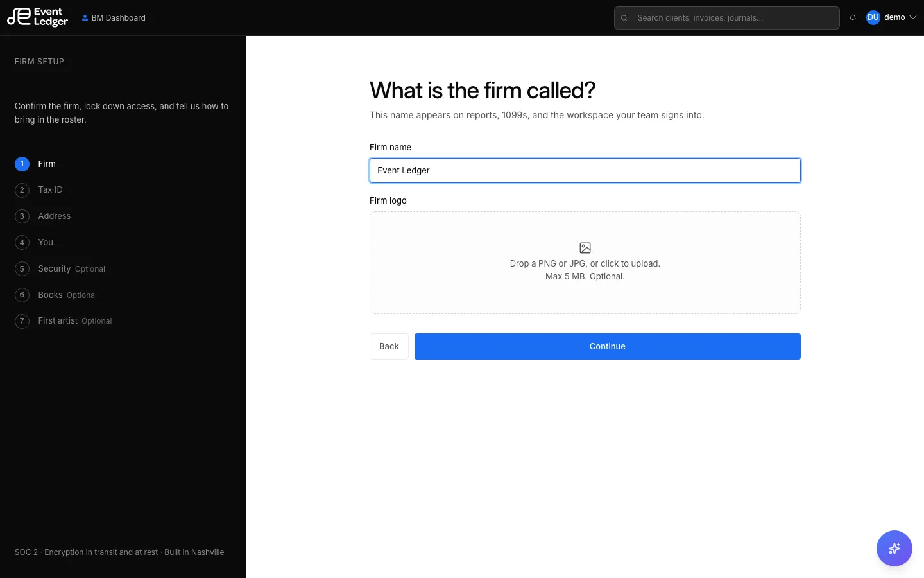Click the search clients, invoices, journals box
Viewport: 924px width, 578px height.
tap(727, 18)
